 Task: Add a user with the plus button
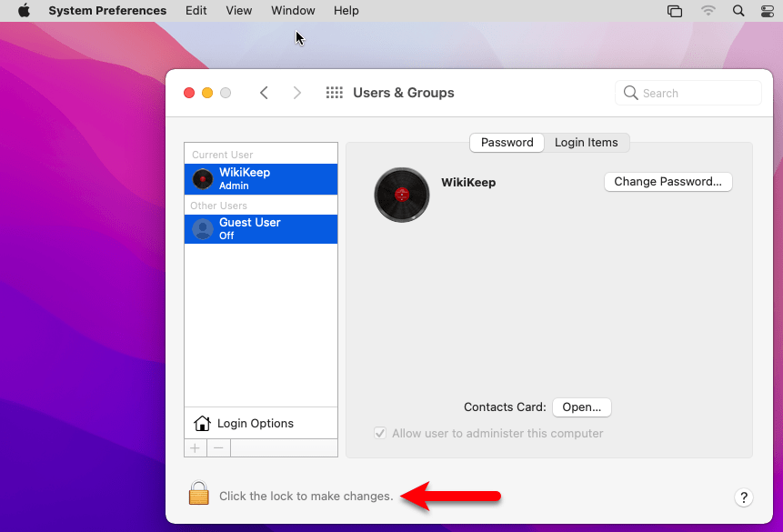click(x=196, y=448)
